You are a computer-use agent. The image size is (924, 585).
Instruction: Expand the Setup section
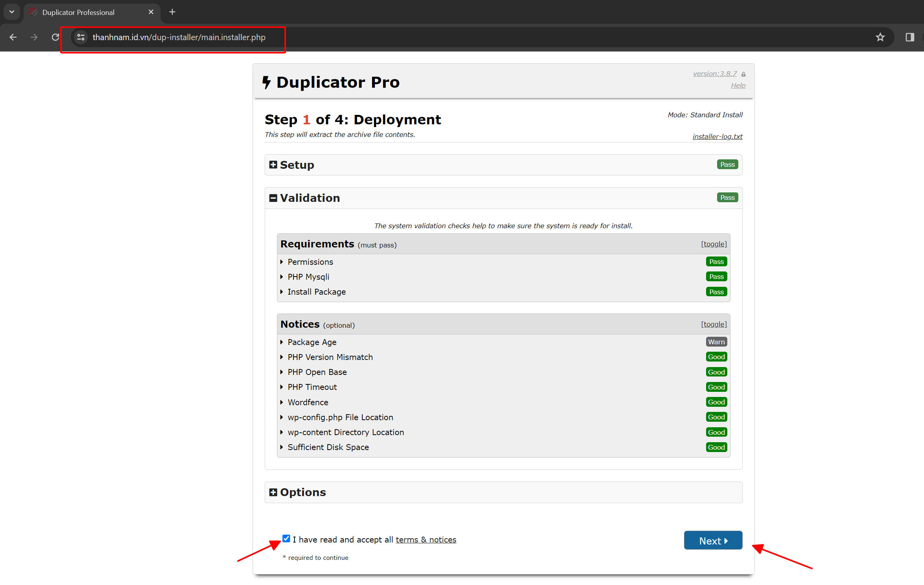(x=273, y=164)
